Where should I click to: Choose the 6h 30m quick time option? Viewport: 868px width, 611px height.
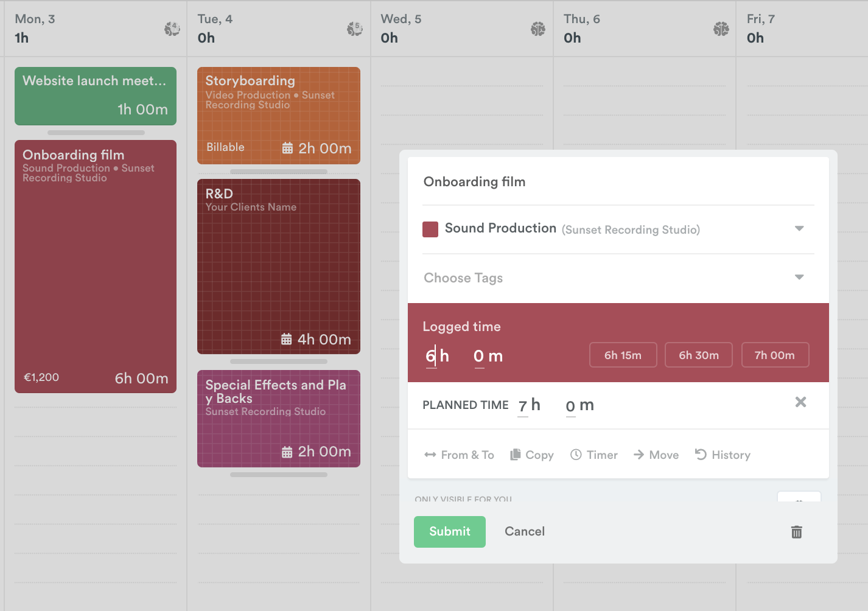pyautogui.click(x=698, y=355)
